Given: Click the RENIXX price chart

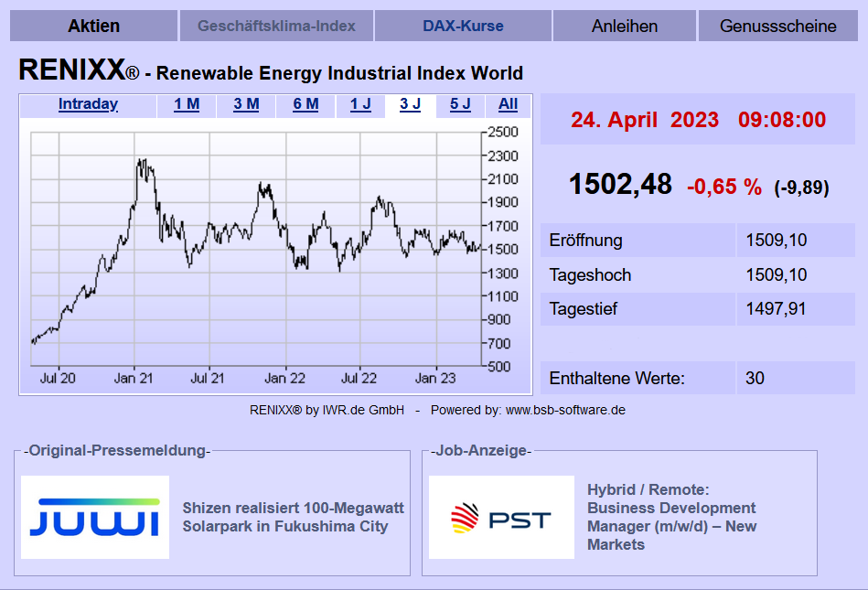Looking at the screenshot, I should [x=256, y=247].
